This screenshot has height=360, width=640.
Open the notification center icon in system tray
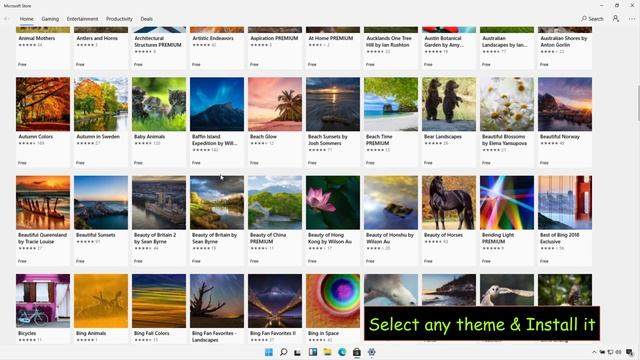(629, 352)
